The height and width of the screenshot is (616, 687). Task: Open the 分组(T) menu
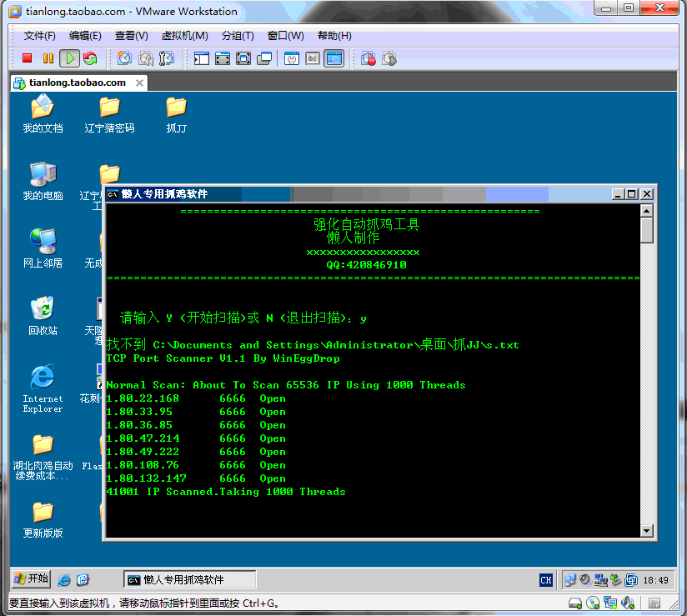point(238,36)
